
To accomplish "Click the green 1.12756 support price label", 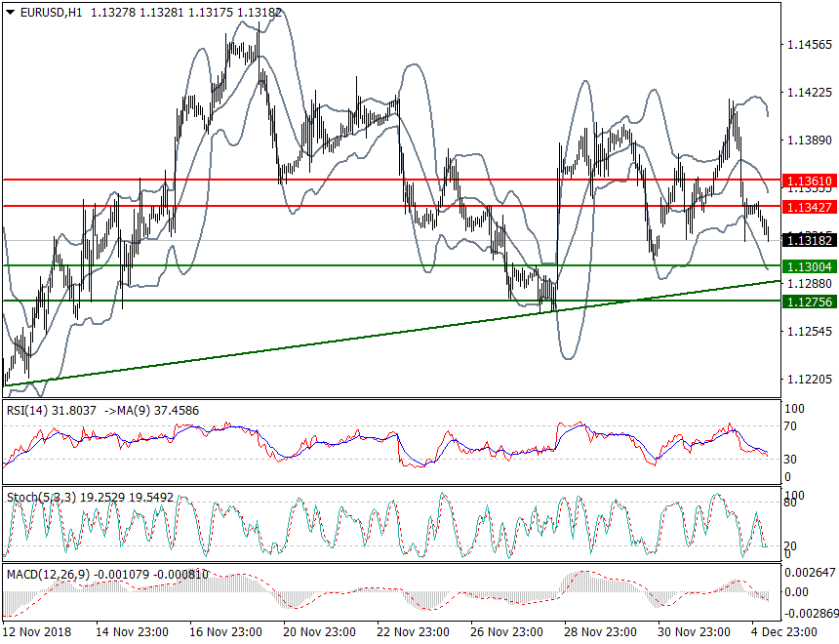I will [810, 302].
